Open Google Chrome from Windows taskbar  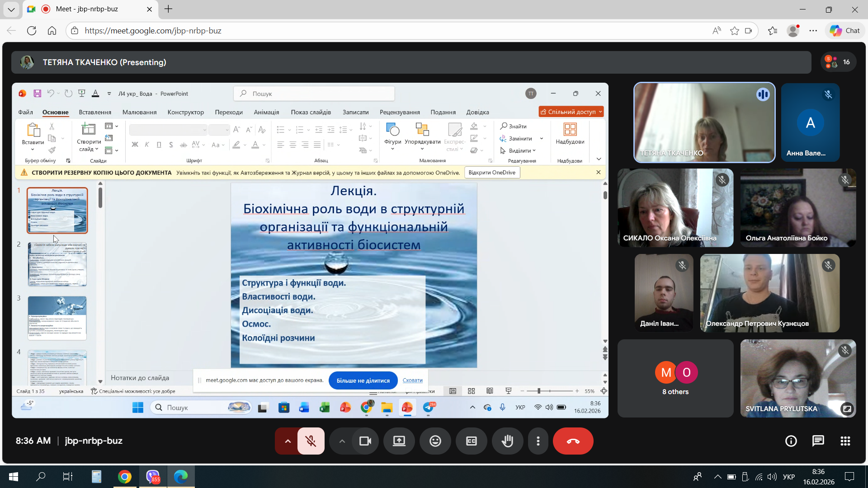point(125,477)
